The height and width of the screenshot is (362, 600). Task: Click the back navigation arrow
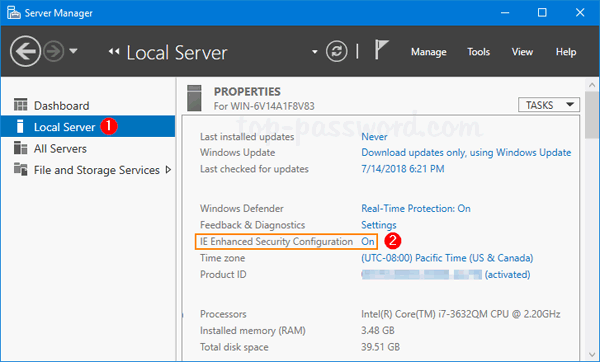pyautogui.click(x=25, y=51)
